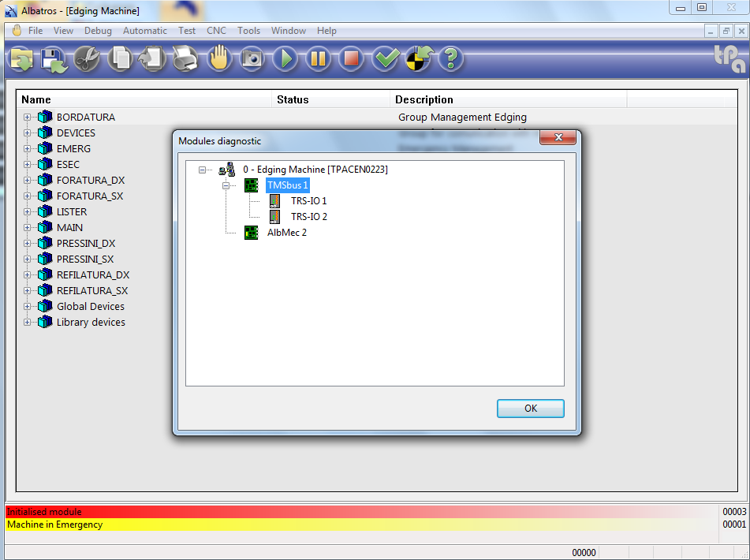The width and height of the screenshot is (750, 560).
Task: Click the REFILATURA_SX cube icon
Action: click(45, 291)
